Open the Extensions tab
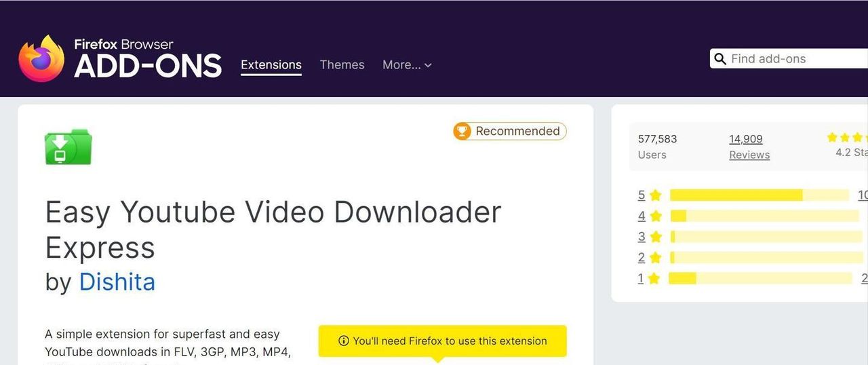Screen dimensions: 868x365 [271, 65]
